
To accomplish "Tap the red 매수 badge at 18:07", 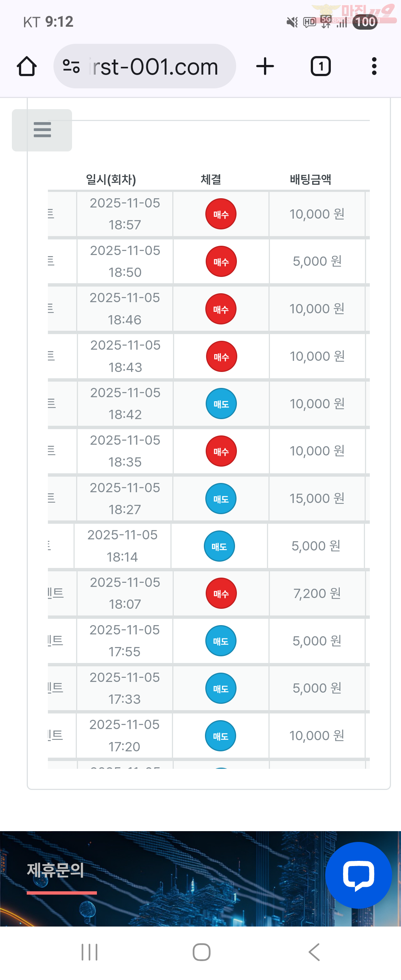I will 221,594.
